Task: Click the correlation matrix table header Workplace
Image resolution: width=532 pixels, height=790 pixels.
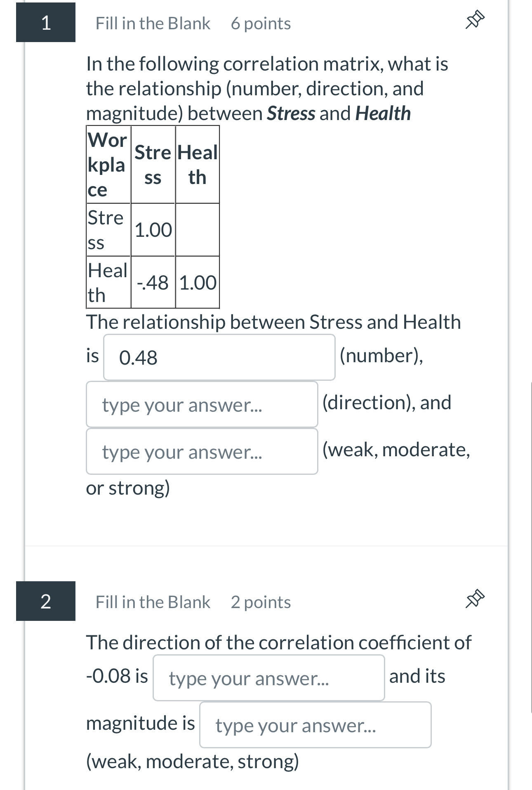Action: (x=108, y=165)
